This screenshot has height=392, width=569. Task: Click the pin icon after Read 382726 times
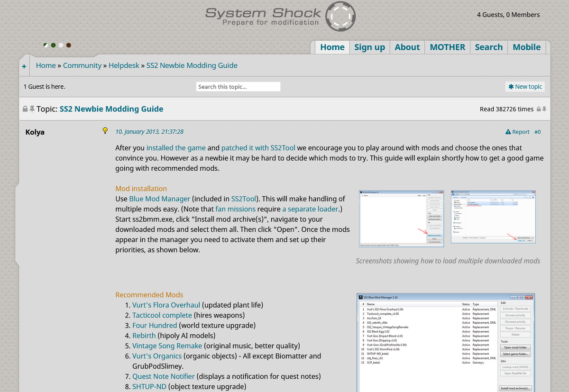[544, 109]
